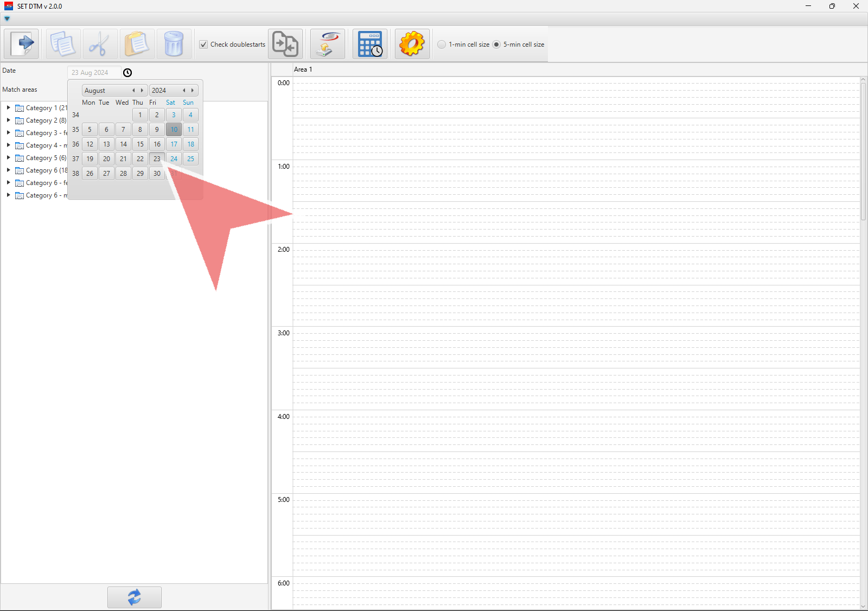Go to next month in calendar
Screen dimensions: 868x611
(142, 91)
